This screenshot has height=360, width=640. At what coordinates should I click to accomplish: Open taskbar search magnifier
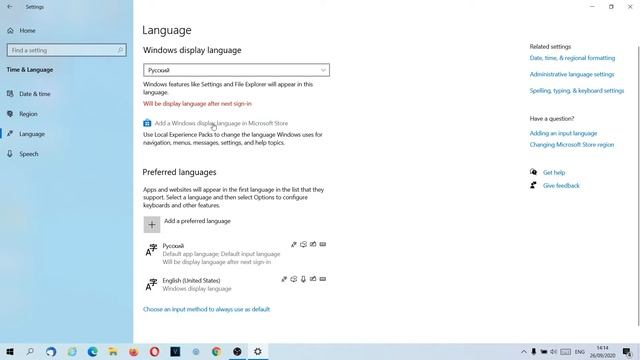[x=30, y=352]
